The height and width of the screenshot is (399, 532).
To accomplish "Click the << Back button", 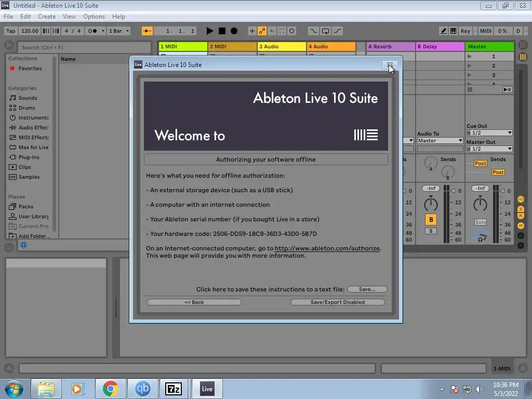I will click(x=194, y=302).
